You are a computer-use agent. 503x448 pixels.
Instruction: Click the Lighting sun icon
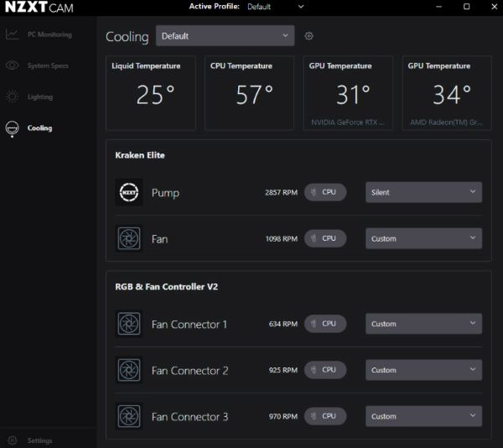coord(13,96)
